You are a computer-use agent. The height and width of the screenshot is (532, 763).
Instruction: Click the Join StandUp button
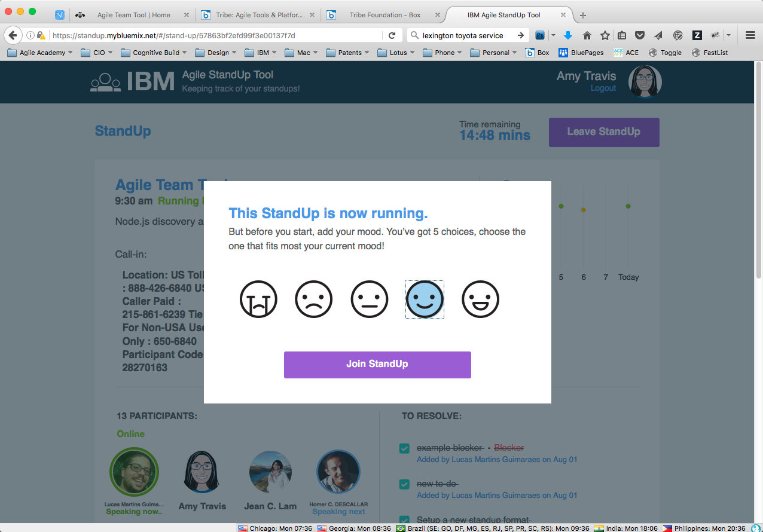point(377,365)
